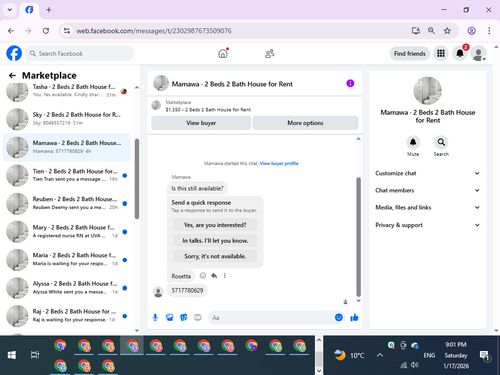Open Mary conversation in chat list
The height and width of the screenshot is (375, 500).
click(x=67, y=231)
